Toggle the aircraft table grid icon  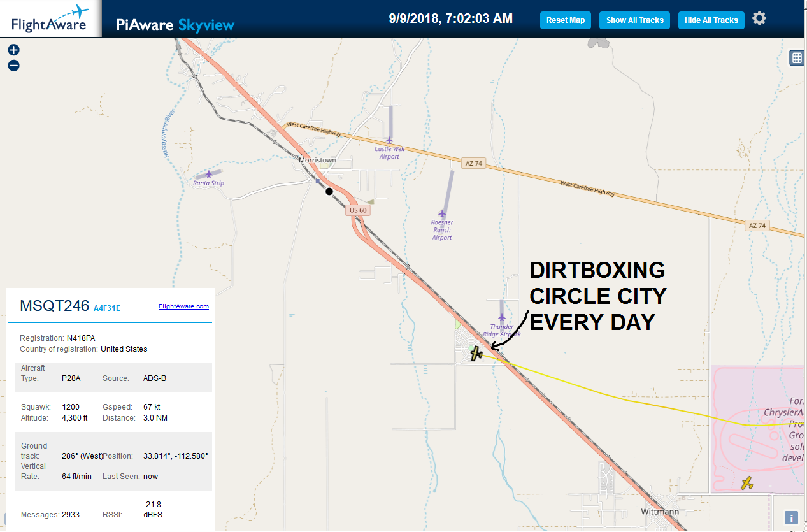click(796, 58)
